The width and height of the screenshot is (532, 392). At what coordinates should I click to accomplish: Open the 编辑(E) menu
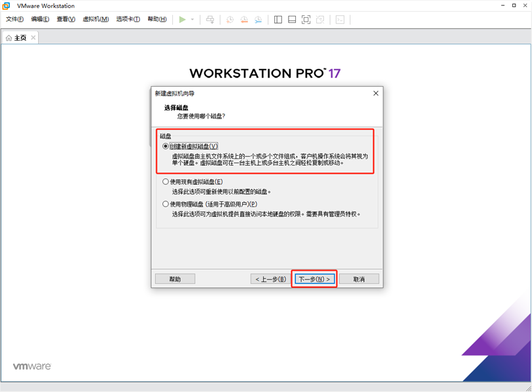(40, 19)
